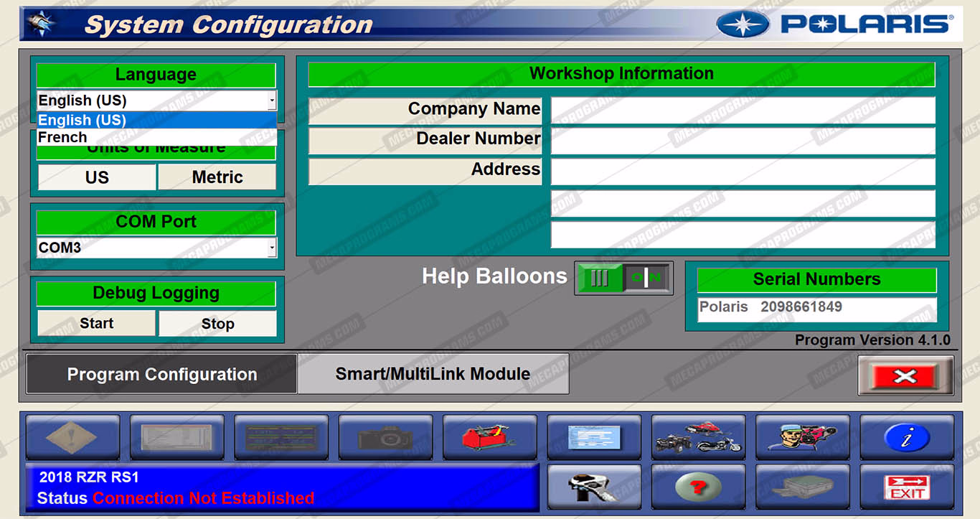Image resolution: width=980 pixels, height=519 pixels.
Task: Select US units of measure
Action: (97, 177)
